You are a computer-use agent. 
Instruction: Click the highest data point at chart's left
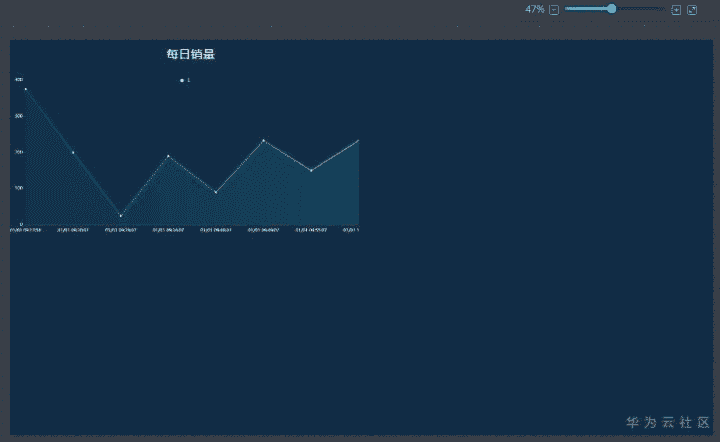click(25, 89)
